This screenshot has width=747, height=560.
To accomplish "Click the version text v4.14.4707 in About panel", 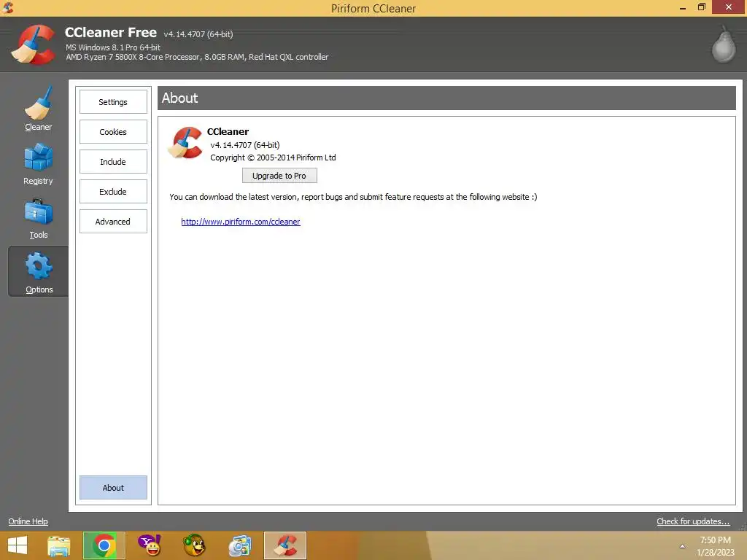I will (x=245, y=145).
